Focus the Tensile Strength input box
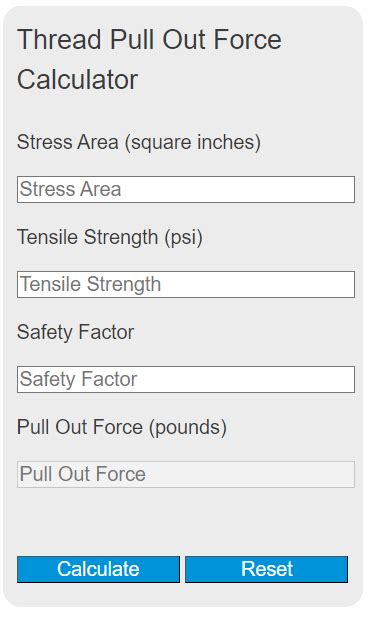The height and width of the screenshot is (633, 387). (186, 285)
